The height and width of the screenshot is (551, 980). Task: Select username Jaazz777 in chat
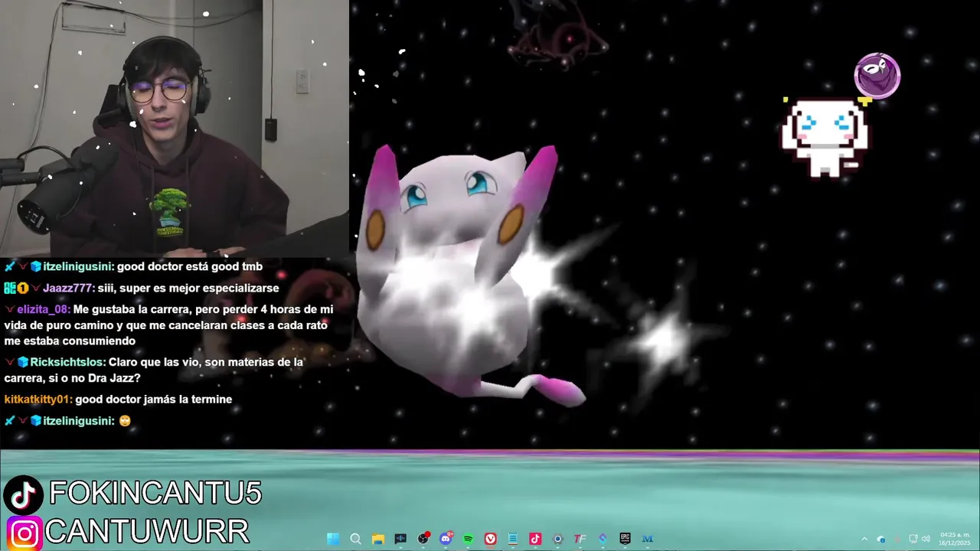[x=69, y=288]
